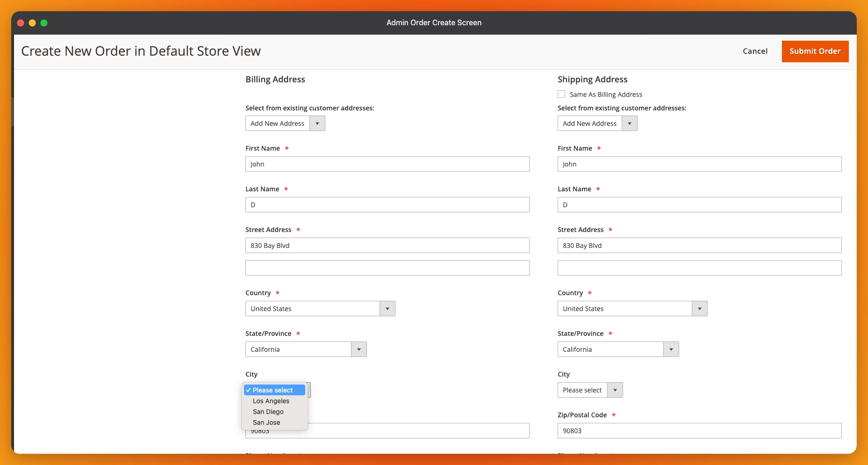Click Create New Order page title
Screen dimensions: 868x465
coord(141,51)
